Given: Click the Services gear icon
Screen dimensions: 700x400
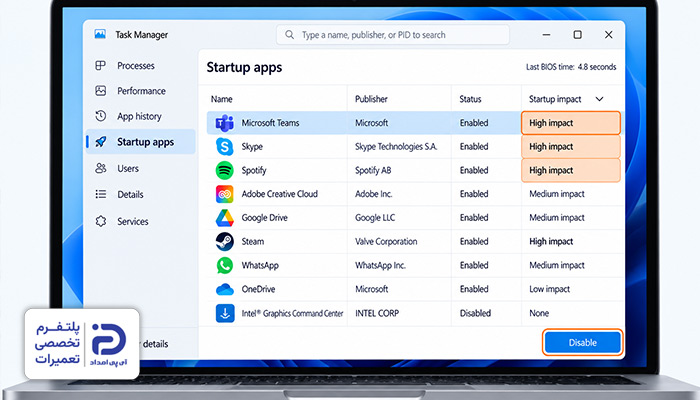Looking at the screenshot, I should 100,221.
